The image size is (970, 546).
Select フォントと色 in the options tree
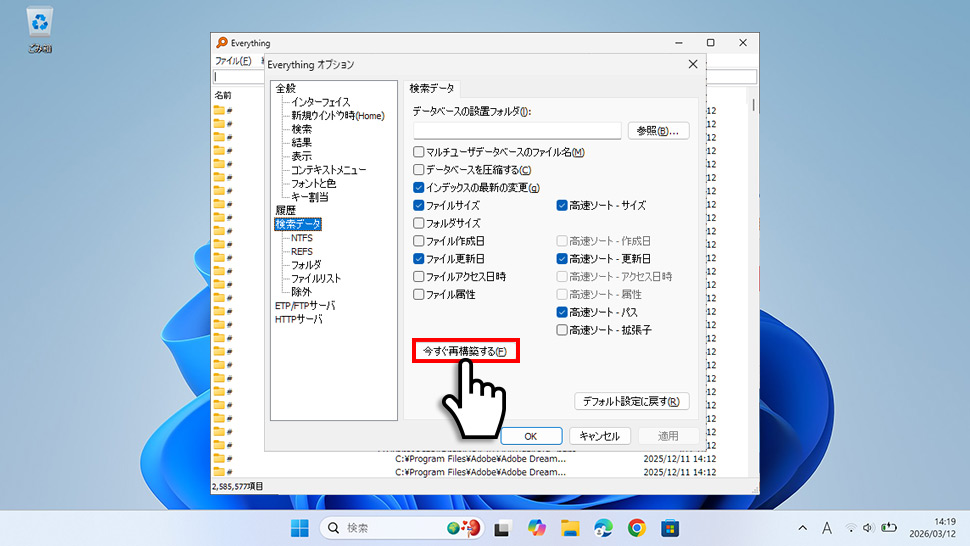click(x=314, y=184)
